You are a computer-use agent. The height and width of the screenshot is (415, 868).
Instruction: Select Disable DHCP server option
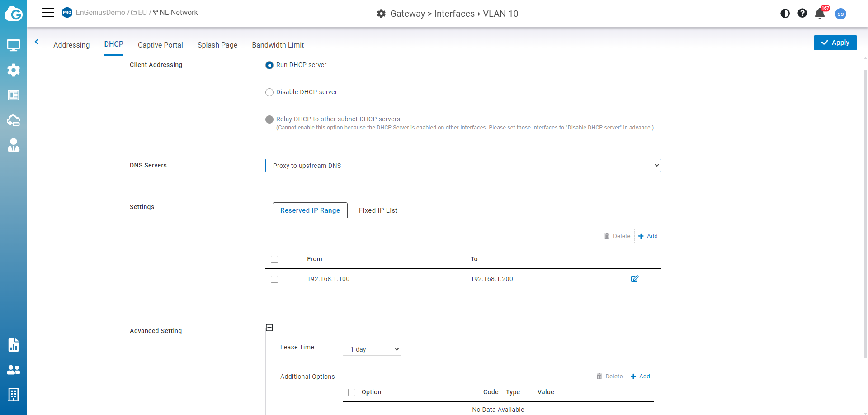click(x=269, y=92)
